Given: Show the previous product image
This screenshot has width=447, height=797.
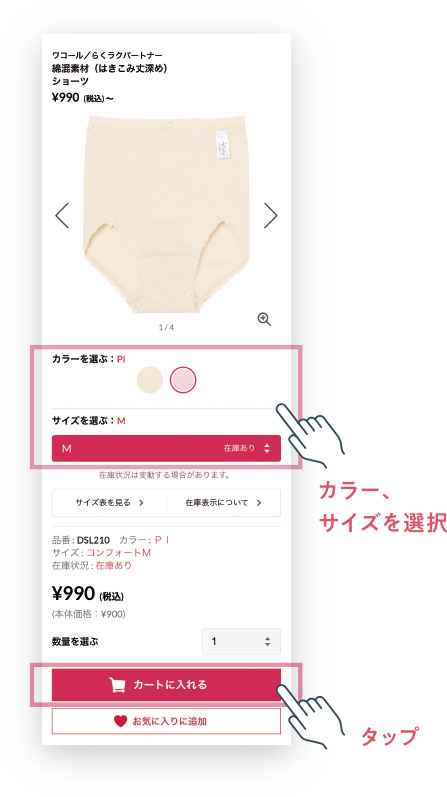Looking at the screenshot, I should click(62, 216).
